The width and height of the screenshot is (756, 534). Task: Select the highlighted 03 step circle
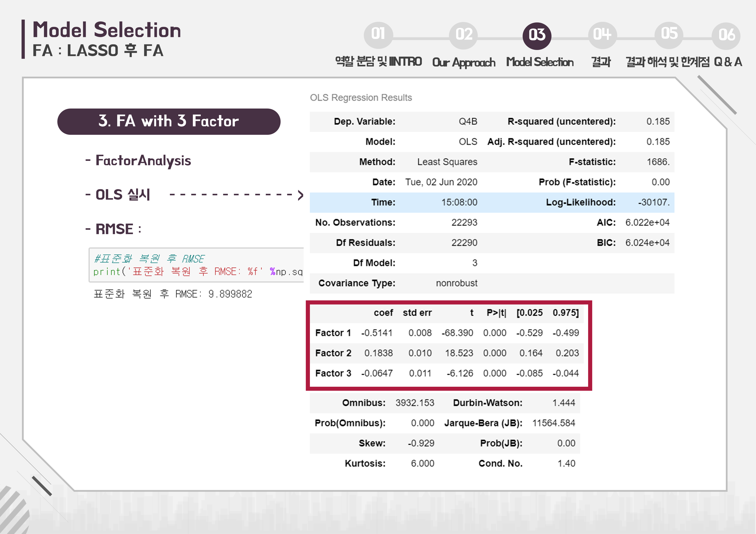tap(537, 36)
